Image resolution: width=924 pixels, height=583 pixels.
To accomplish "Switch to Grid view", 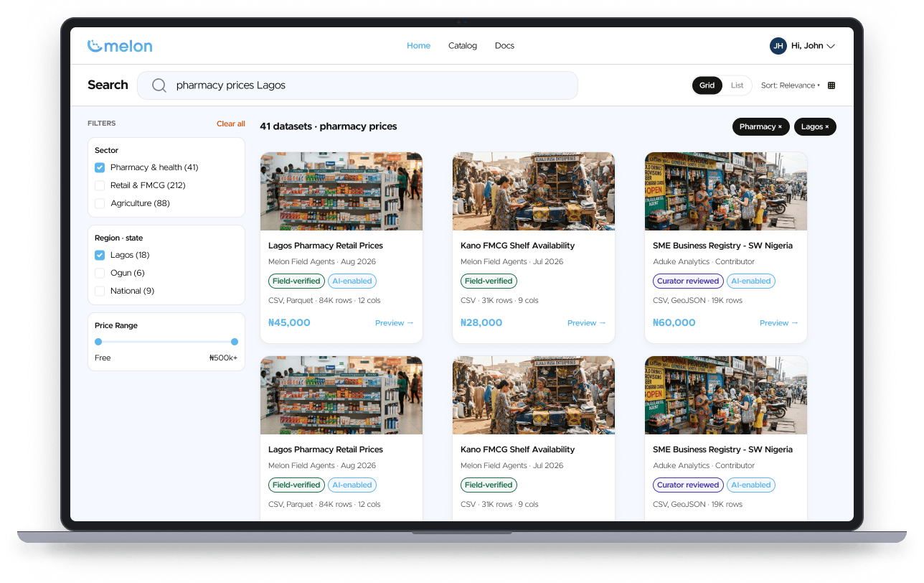I will click(707, 85).
